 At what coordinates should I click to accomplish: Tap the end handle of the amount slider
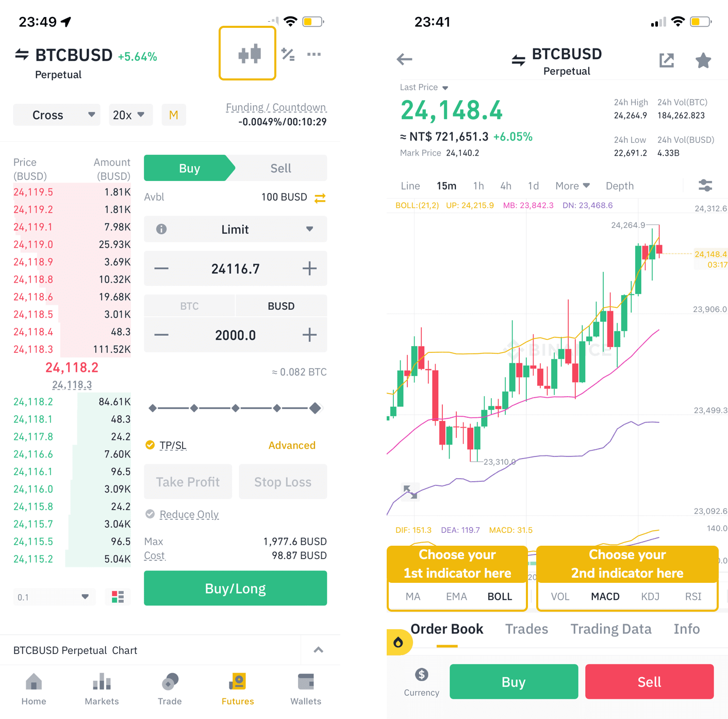point(315,408)
